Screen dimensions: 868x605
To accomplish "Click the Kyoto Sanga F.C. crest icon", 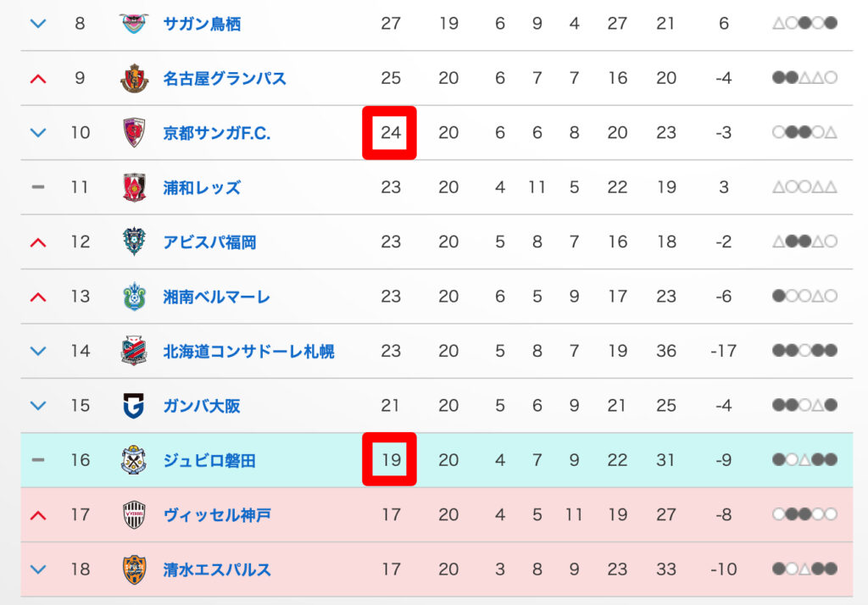I will (134, 133).
